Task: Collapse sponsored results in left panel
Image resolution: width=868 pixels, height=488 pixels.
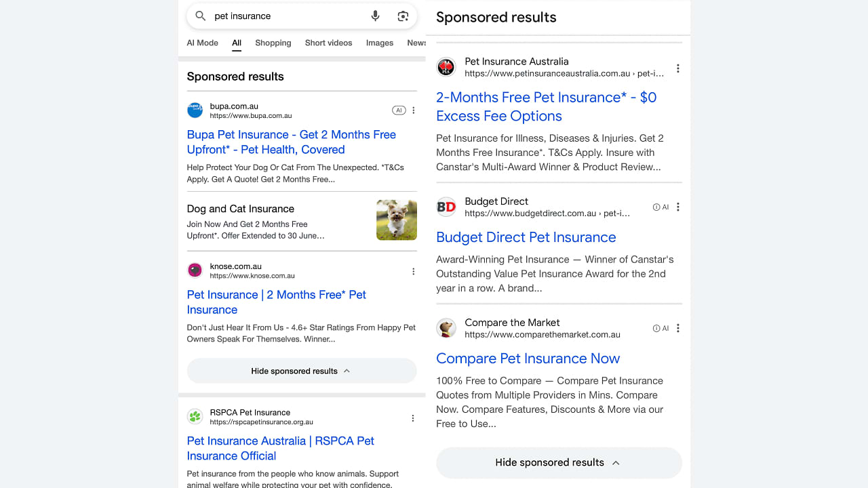Action: [x=301, y=371]
